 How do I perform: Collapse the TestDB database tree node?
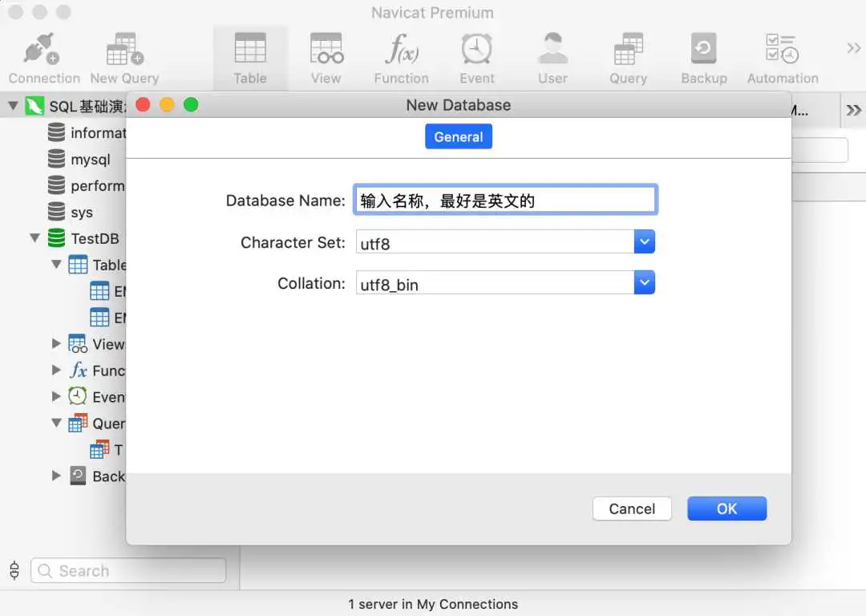click(x=35, y=238)
